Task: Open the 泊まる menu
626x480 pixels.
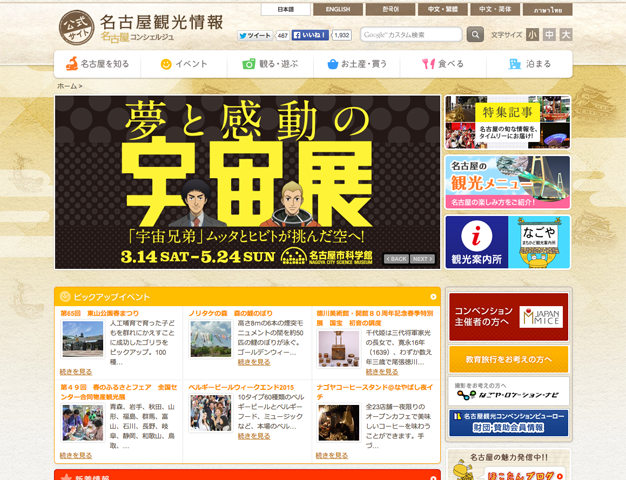Action: [529, 64]
